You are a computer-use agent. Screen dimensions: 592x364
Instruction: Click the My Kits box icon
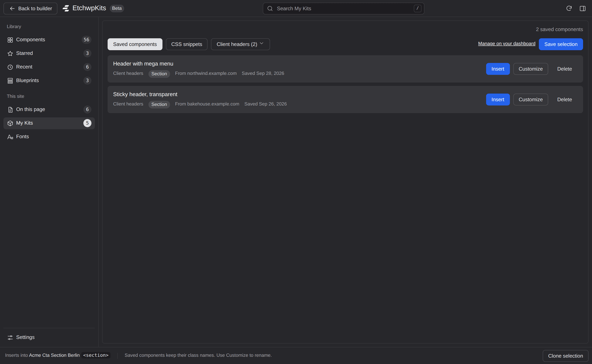[x=10, y=123]
